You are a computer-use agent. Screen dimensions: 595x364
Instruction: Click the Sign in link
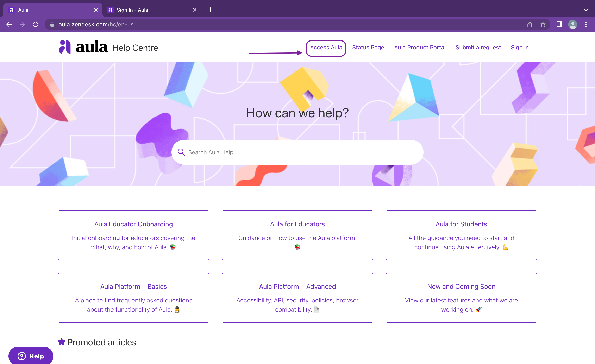click(x=520, y=48)
